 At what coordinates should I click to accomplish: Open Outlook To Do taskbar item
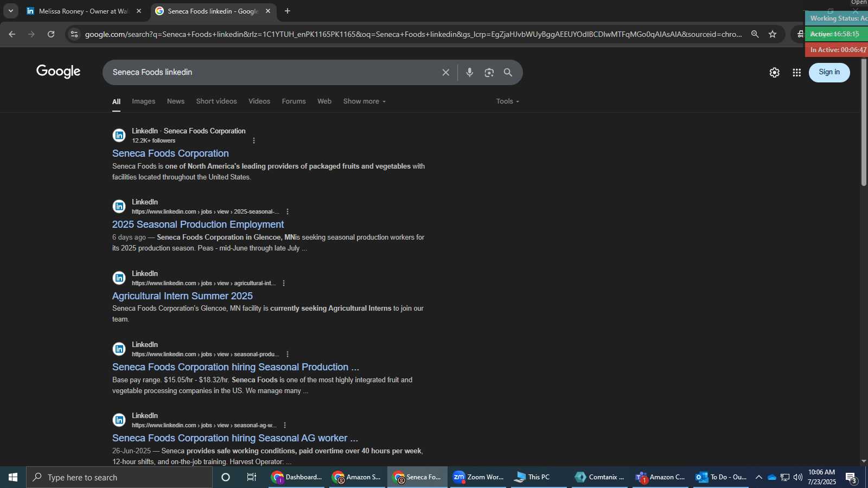click(x=722, y=477)
